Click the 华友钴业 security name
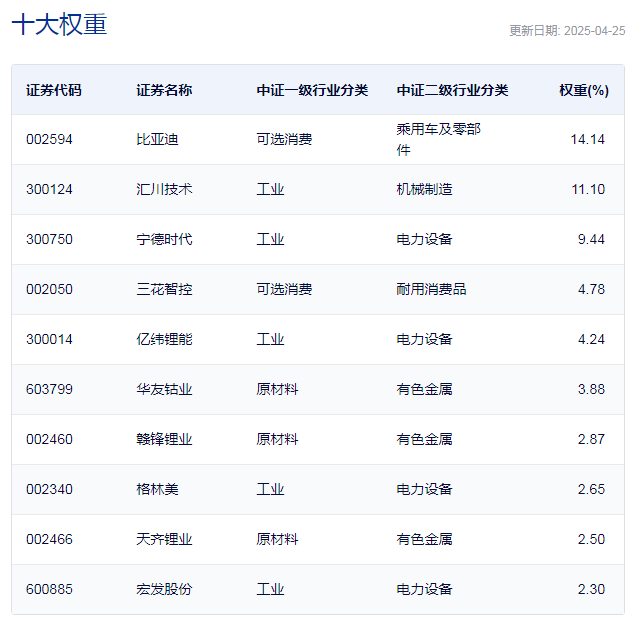 pyautogui.click(x=164, y=390)
